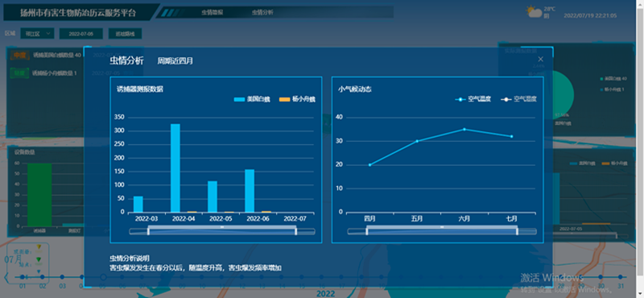This screenshot has width=644, height=298.
Task: Select the 2022-04 tallest blue bar
Action: point(175,168)
